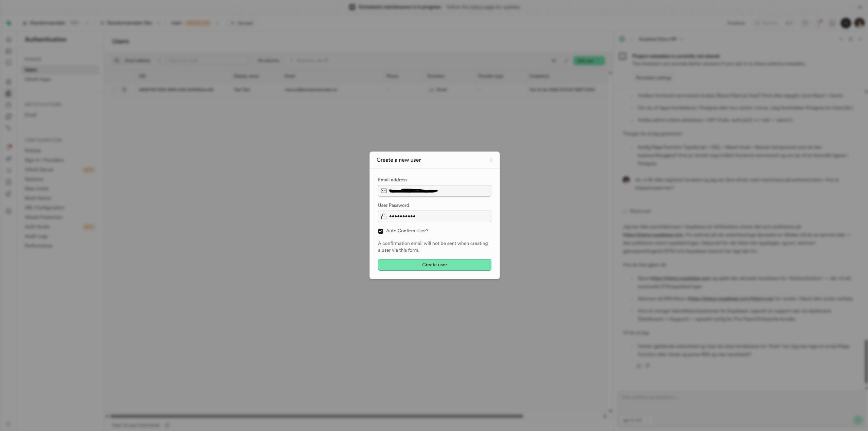Screen dimensions: 868x431
Task: Close the Create a new user dialog
Action: [491, 160]
